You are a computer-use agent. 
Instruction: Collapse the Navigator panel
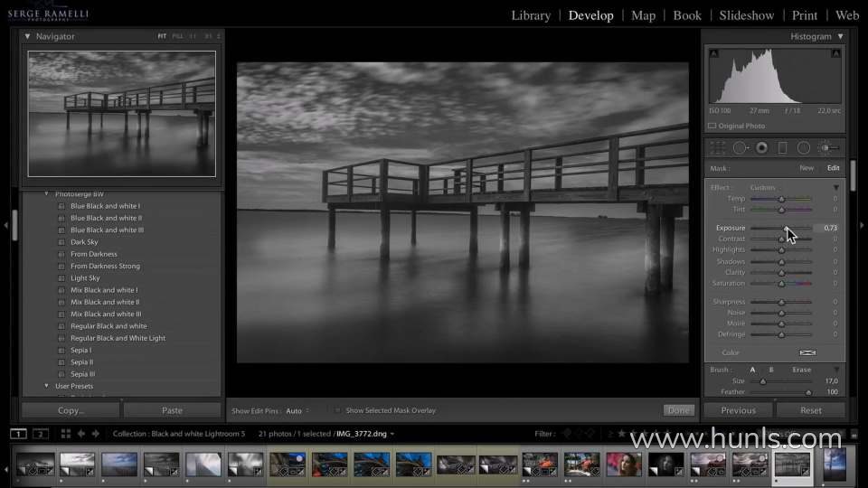(x=27, y=36)
